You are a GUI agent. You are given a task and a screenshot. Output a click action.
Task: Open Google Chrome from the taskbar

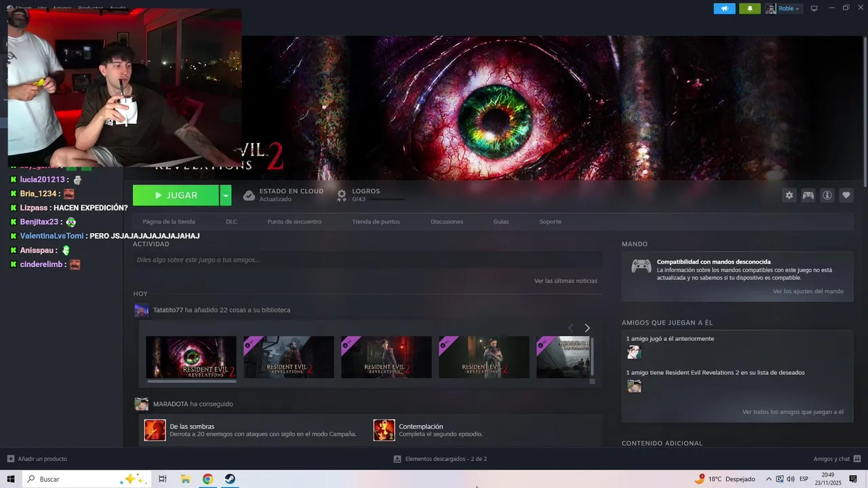point(208,479)
